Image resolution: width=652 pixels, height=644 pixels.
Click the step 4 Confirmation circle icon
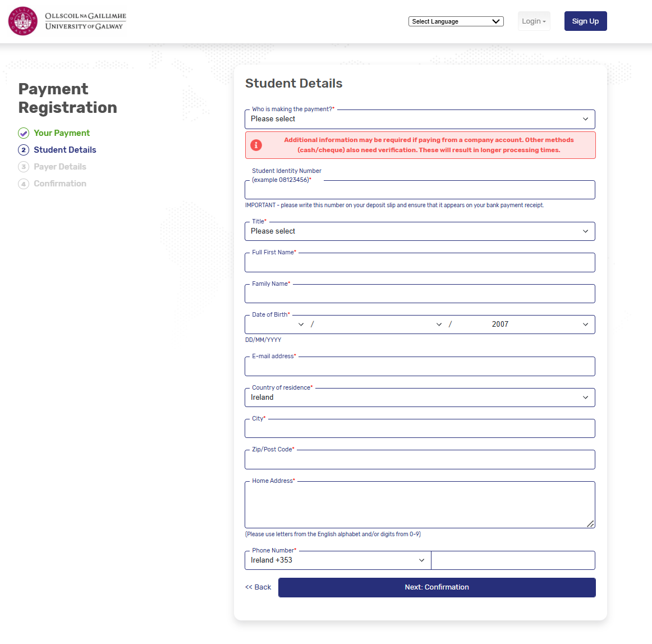(24, 184)
